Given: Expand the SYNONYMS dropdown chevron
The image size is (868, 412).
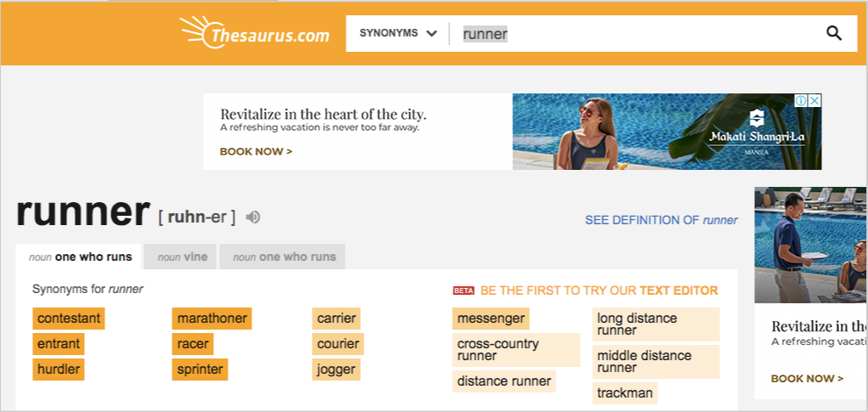Looking at the screenshot, I should click(x=431, y=33).
